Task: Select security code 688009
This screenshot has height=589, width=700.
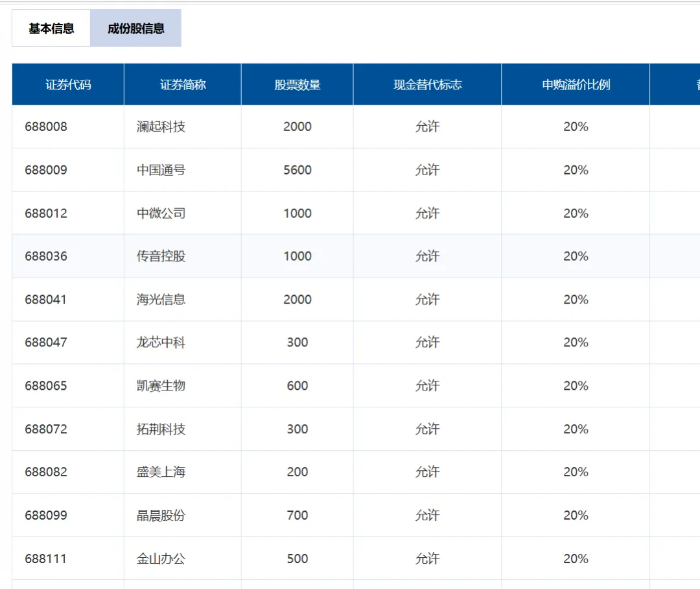Action: pyautogui.click(x=46, y=170)
